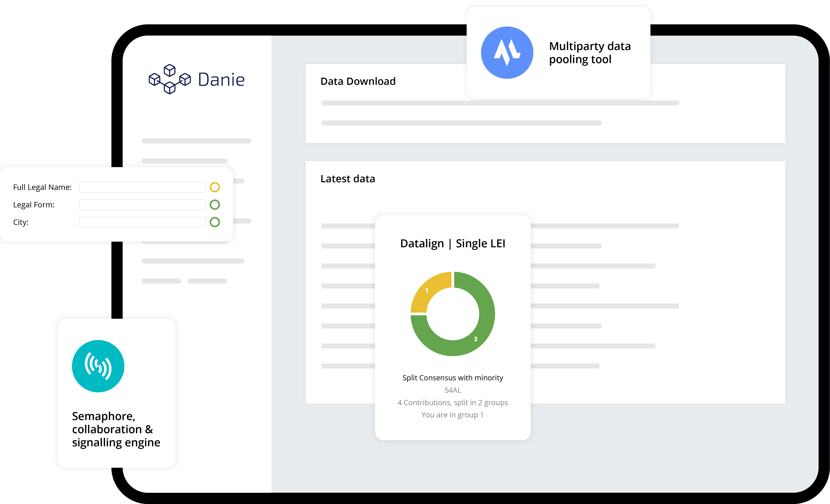Click the yellow status circle for Full Legal Name
Image resolution: width=830 pixels, height=504 pixels.
214,187
